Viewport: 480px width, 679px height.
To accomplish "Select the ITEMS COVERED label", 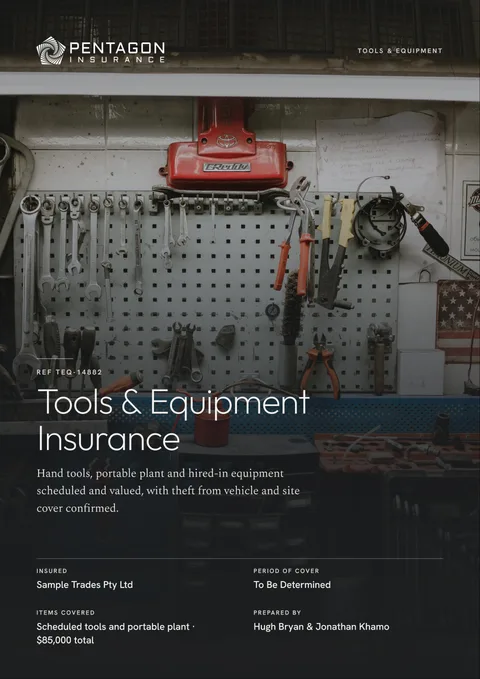I will coord(65,612).
